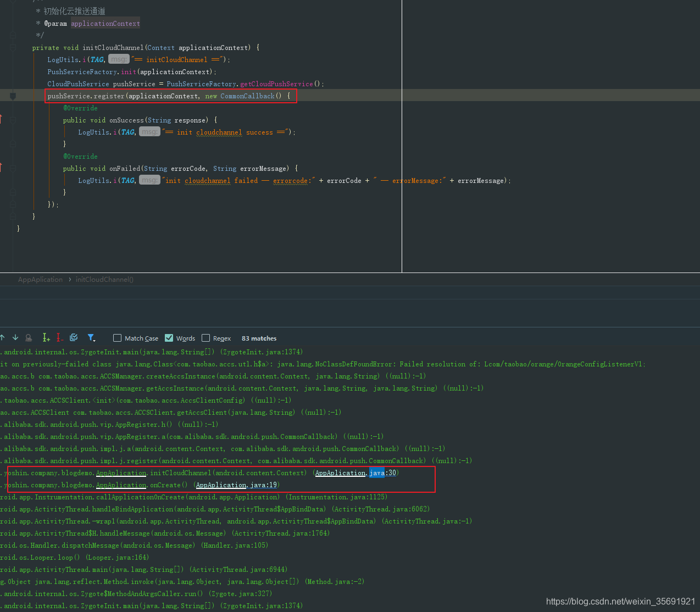Click errorMessage parameter in LogUtils failed line
The width and height of the screenshot is (700, 612).
click(481, 181)
